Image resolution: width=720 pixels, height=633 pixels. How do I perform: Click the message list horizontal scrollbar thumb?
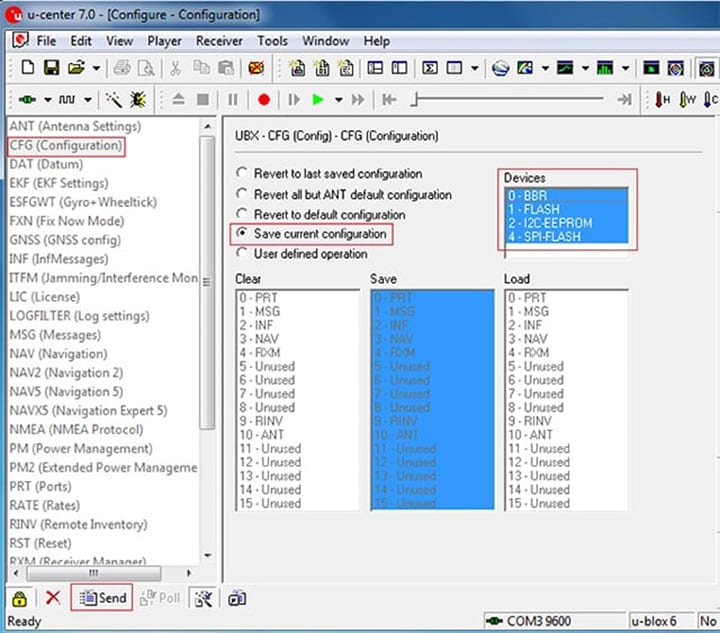[94, 573]
